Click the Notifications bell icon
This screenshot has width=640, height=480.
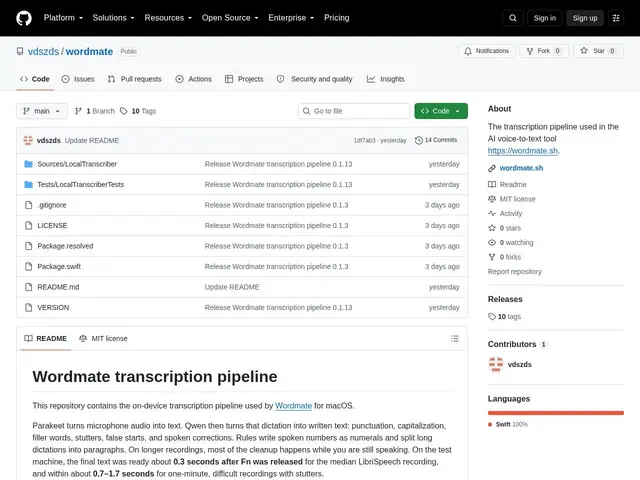tap(468, 51)
